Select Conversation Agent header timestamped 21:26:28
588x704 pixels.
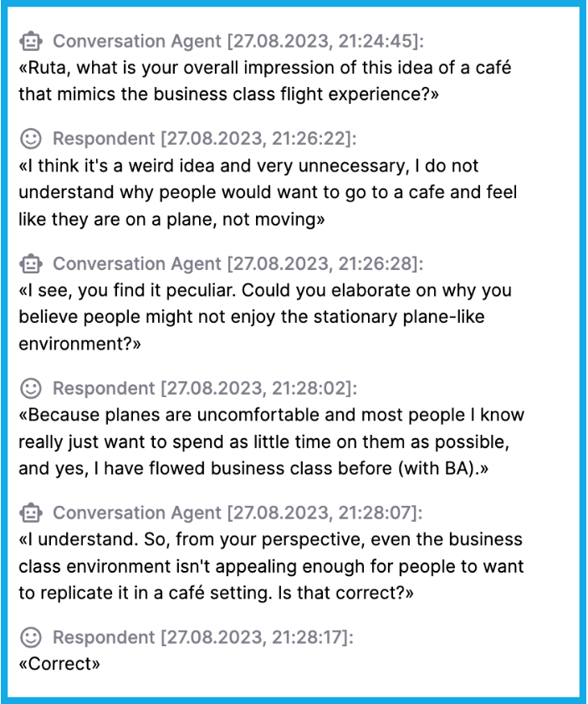click(238, 263)
